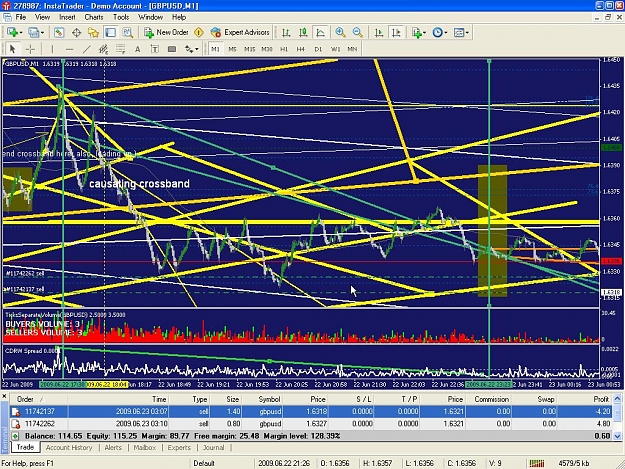
Task: Open the Periods clock dropdown
Action: coord(440,32)
